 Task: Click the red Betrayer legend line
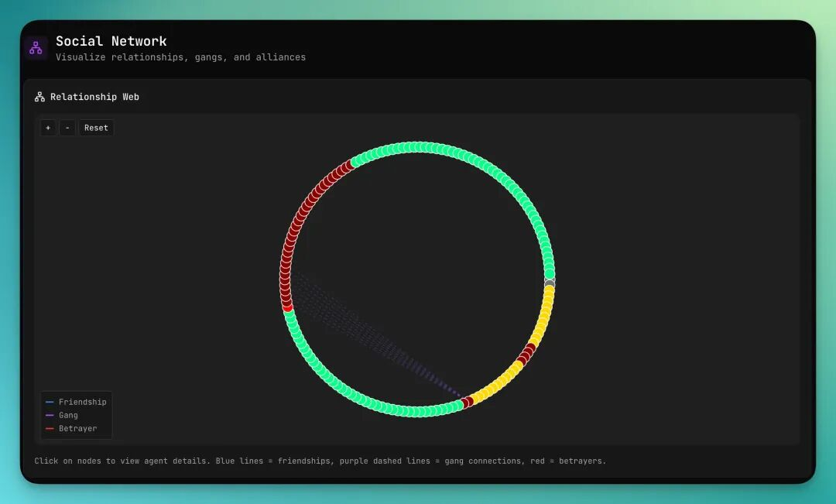[50, 429]
